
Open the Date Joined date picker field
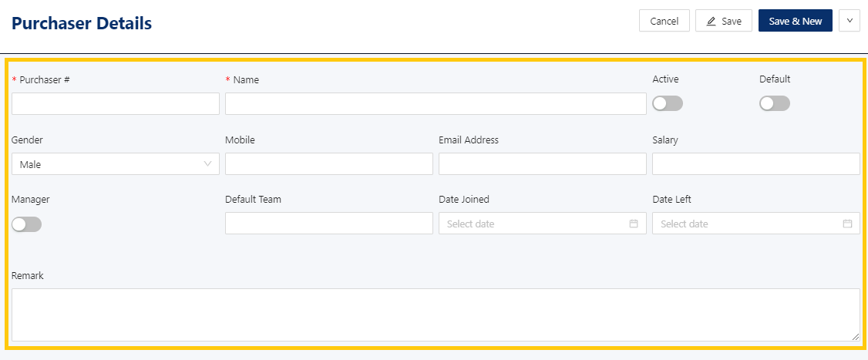coord(543,224)
